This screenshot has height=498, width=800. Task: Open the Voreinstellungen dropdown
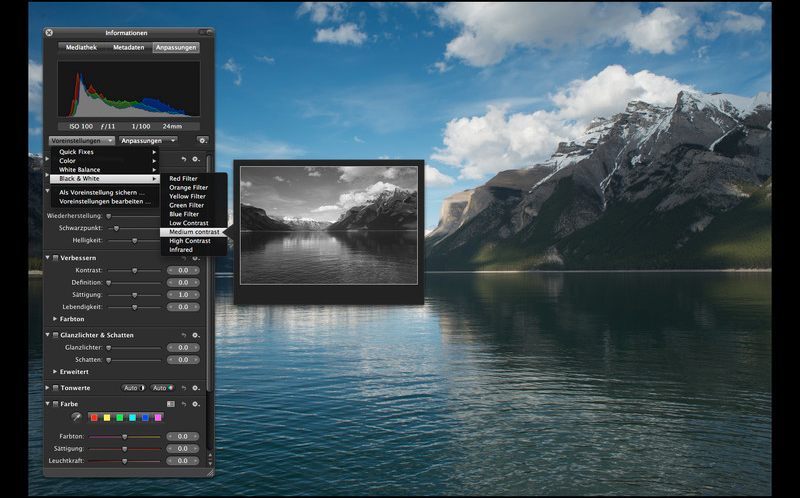click(80, 141)
